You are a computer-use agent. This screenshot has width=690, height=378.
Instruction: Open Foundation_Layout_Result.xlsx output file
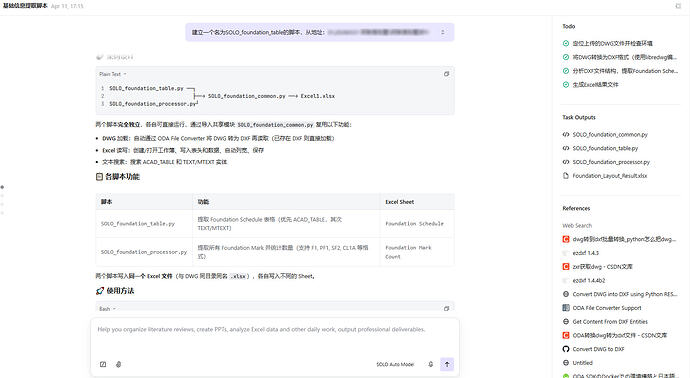pyautogui.click(x=609, y=176)
